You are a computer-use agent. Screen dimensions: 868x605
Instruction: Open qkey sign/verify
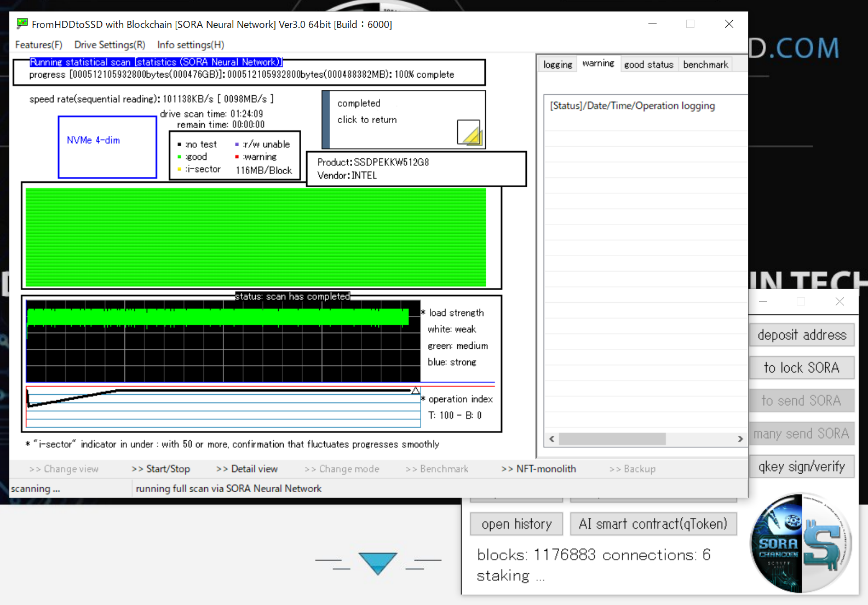802,466
